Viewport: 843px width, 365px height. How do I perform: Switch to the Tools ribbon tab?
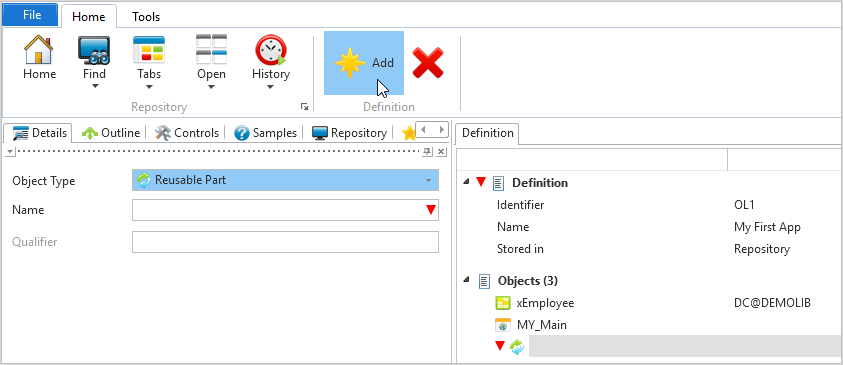pos(146,17)
